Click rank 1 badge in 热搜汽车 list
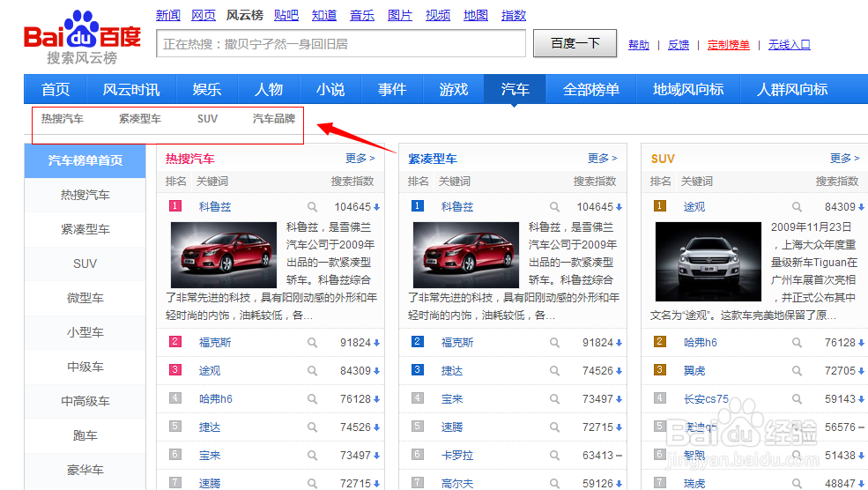 175,206
